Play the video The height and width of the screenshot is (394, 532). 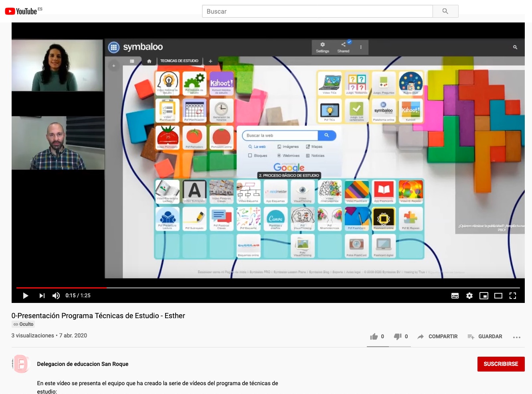pos(26,296)
